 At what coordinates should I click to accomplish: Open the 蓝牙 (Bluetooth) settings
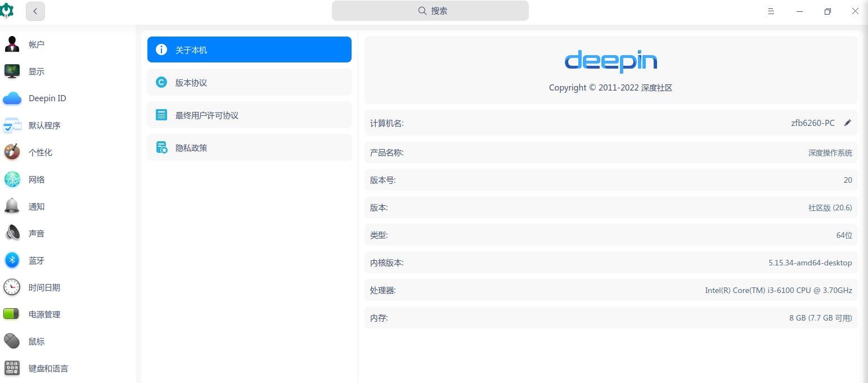pyautogui.click(x=37, y=260)
